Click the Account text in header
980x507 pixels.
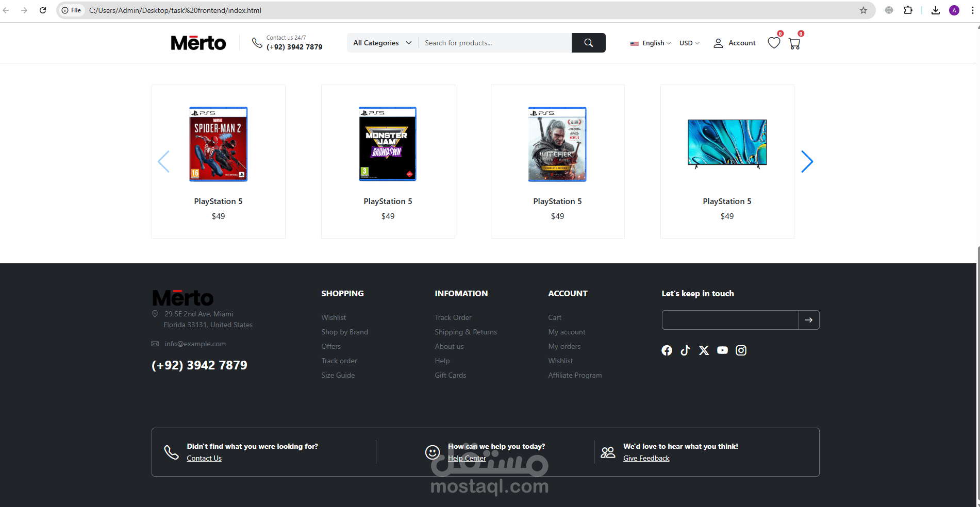[x=742, y=43]
